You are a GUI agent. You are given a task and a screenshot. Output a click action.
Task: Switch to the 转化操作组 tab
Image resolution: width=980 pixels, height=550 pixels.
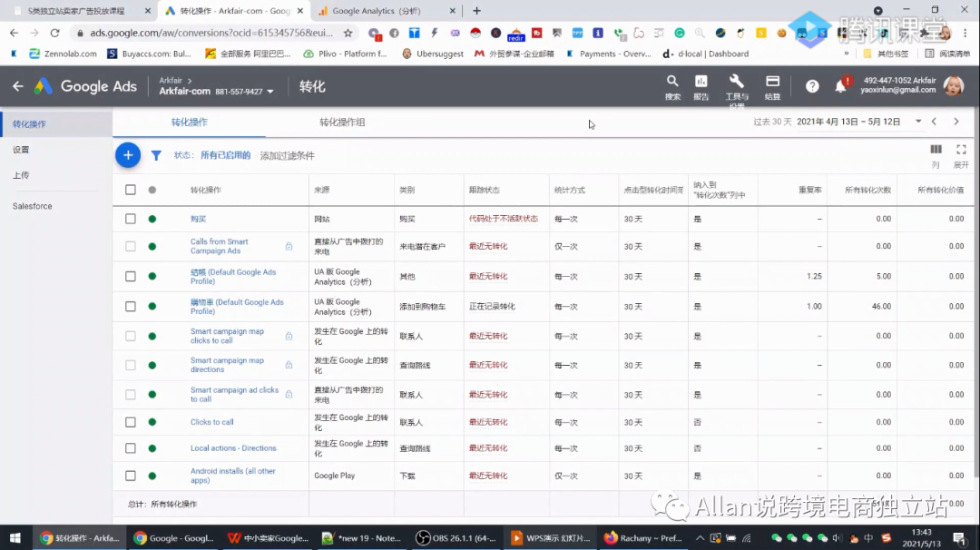(x=342, y=122)
